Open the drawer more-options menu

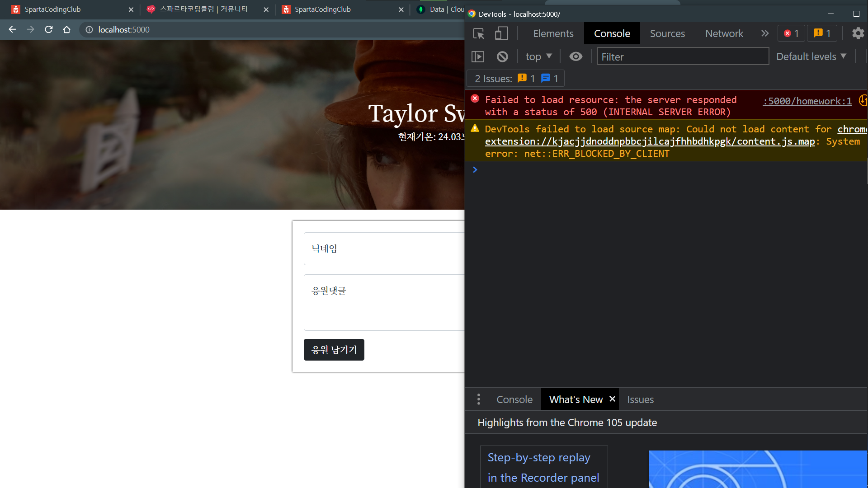click(479, 399)
